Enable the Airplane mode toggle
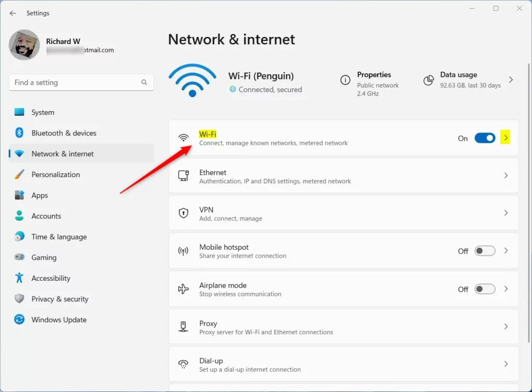Image resolution: width=532 pixels, height=392 pixels. (485, 289)
